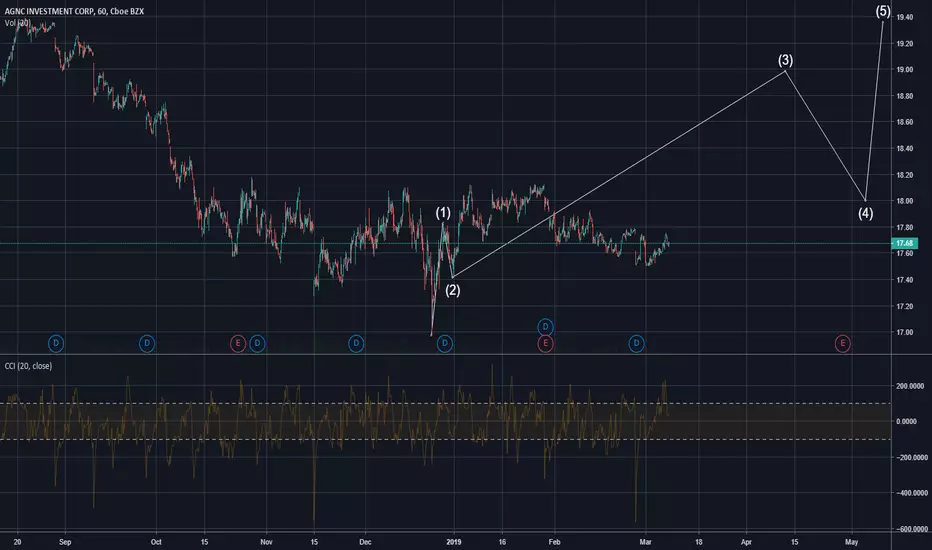Image resolution: width=932 pixels, height=550 pixels.
Task: Click the Nov label on time axis
Action: coord(266,542)
